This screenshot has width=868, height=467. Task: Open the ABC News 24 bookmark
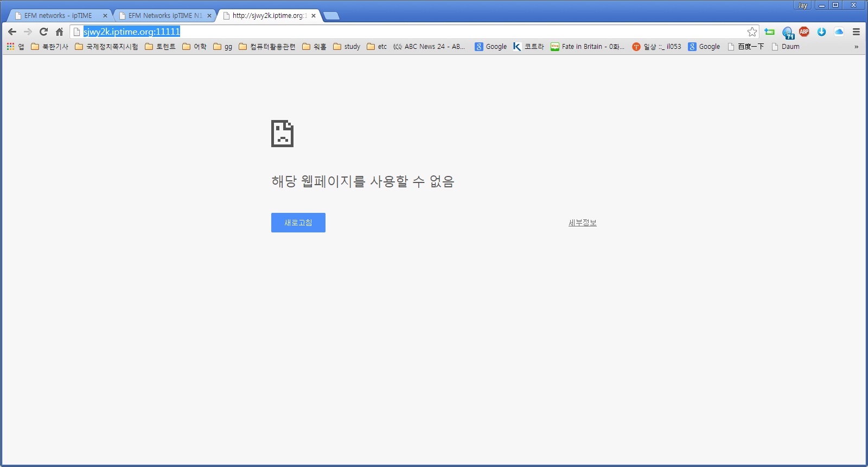(x=429, y=47)
